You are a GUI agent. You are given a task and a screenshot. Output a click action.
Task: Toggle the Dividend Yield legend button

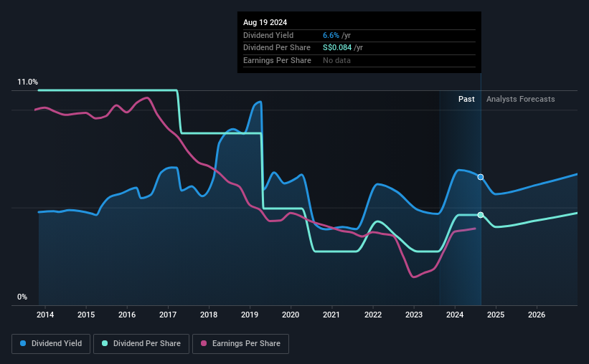click(51, 344)
